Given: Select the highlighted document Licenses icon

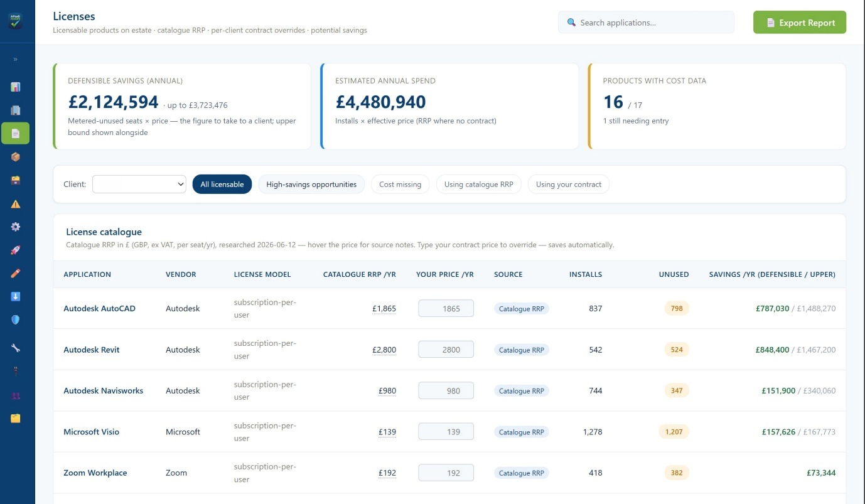Looking at the screenshot, I should pyautogui.click(x=15, y=133).
